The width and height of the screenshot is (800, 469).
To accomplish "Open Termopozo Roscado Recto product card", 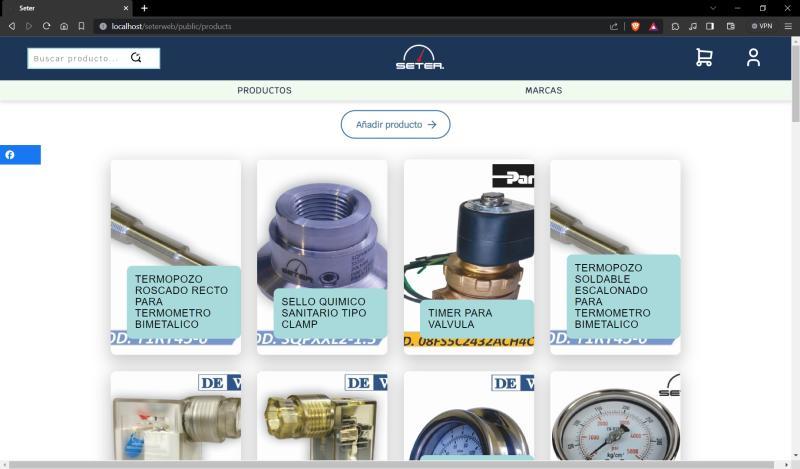I will (176, 257).
